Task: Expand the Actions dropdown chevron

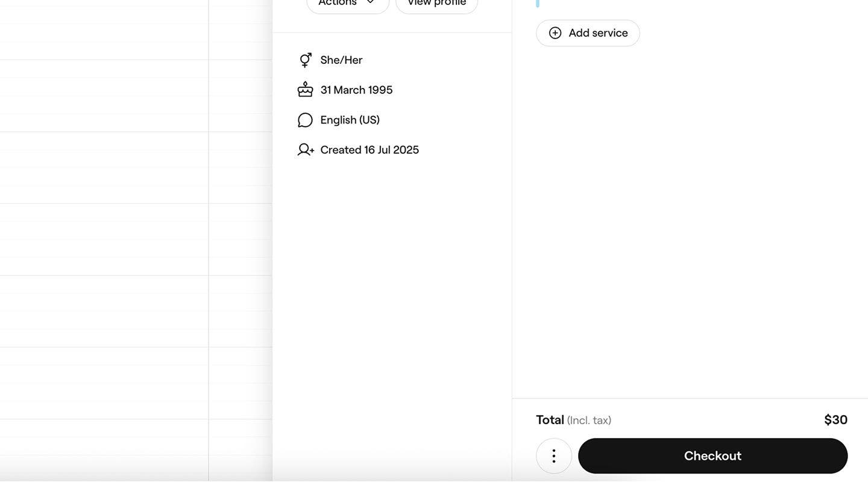Action: [371, 2]
